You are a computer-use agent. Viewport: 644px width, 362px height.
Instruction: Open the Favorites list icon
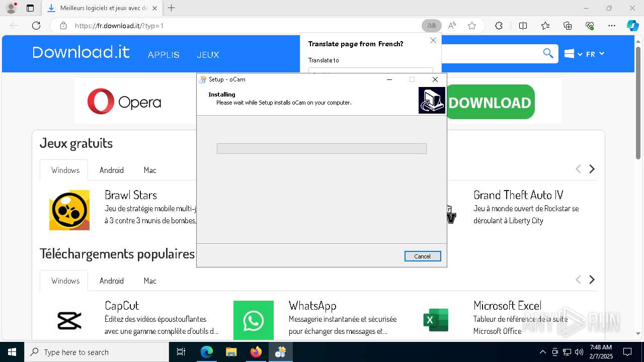(x=545, y=26)
